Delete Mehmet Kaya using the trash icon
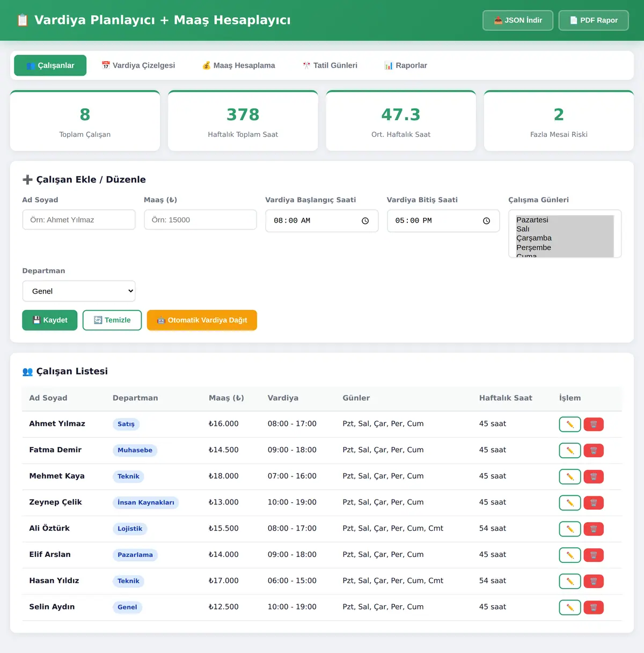This screenshot has height=653, width=644. [594, 476]
